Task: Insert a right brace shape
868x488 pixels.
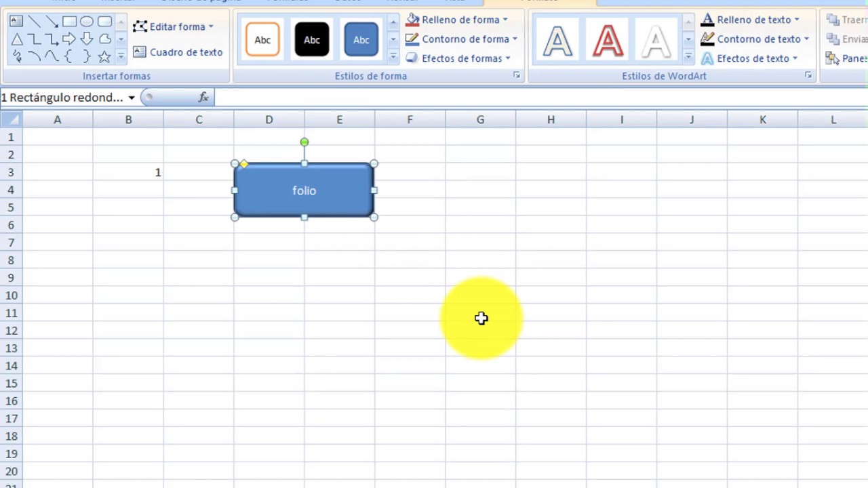Action: [87, 56]
